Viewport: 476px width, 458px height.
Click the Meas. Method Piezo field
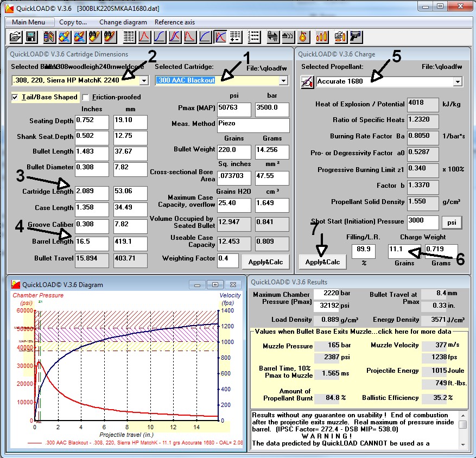click(253, 126)
